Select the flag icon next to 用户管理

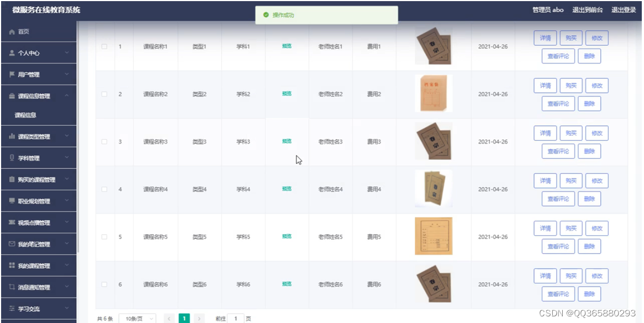point(11,74)
